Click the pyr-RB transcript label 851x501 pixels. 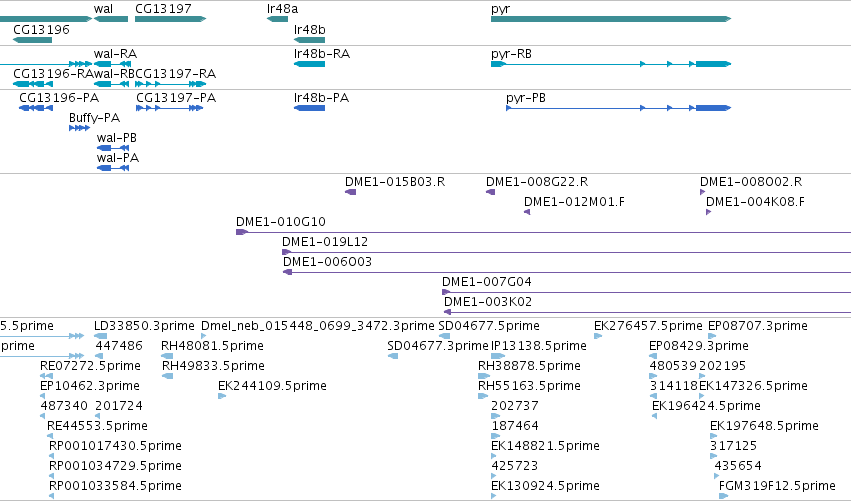tap(511, 54)
